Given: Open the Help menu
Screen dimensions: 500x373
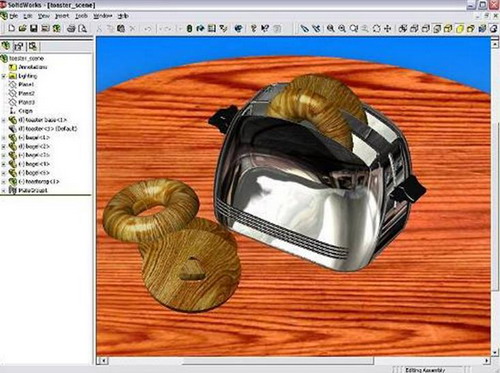Looking at the screenshot, I should click(x=123, y=16).
